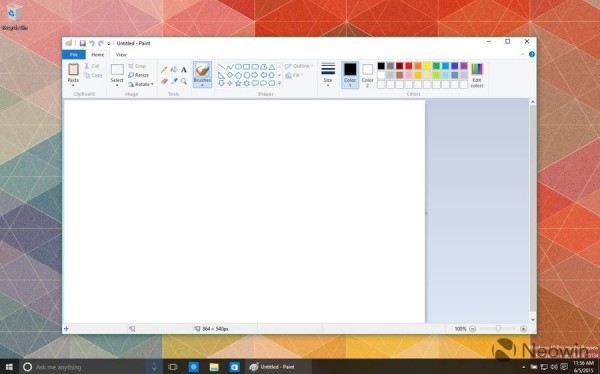Click the Paste clipboard icon
600x374 pixels.
click(73, 69)
